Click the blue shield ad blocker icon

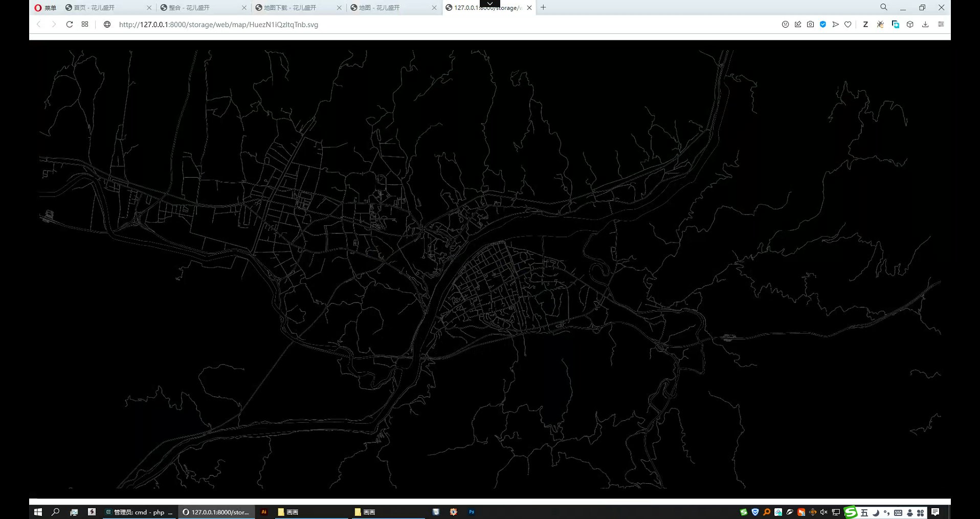[823, 25]
